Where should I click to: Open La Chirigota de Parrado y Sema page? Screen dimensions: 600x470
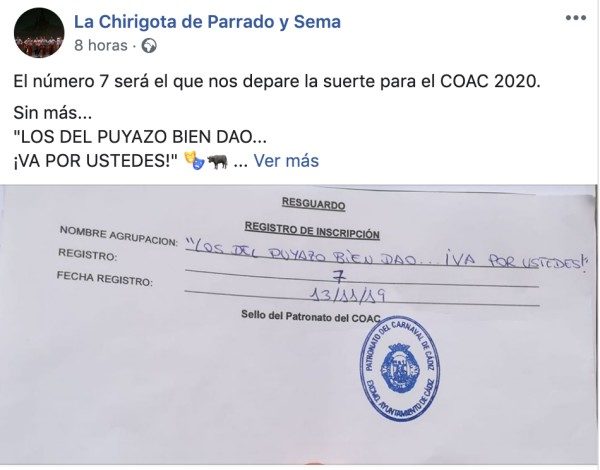pyautogui.click(x=207, y=22)
